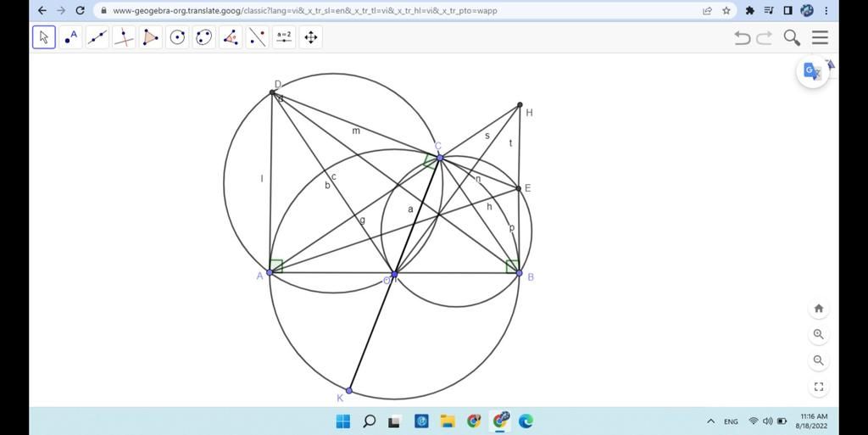Select point B in the construction
The height and width of the screenshot is (435, 868).
click(520, 273)
